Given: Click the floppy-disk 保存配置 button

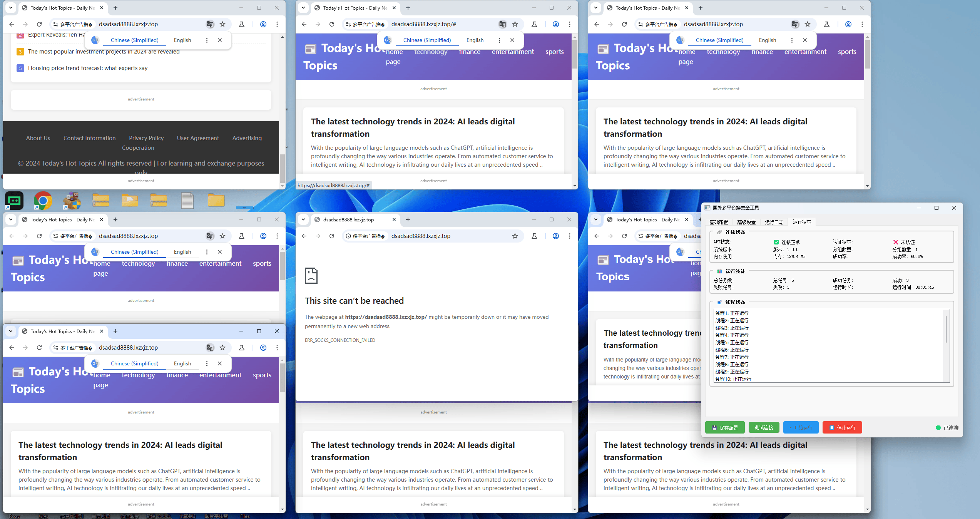Looking at the screenshot, I should click(x=725, y=427).
